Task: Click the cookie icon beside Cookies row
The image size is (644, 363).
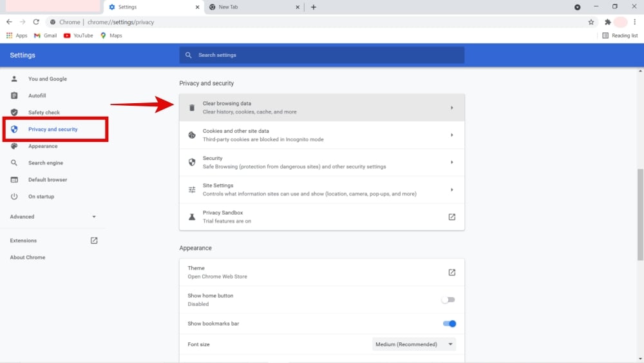Action: [192, 135]
